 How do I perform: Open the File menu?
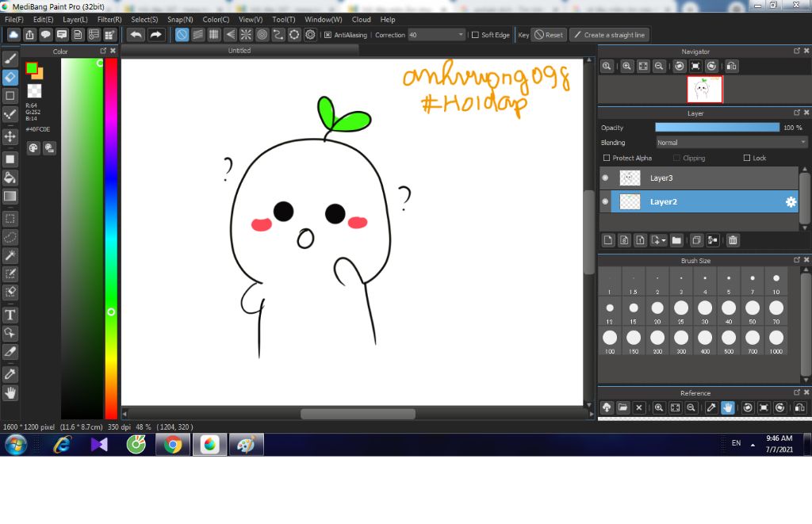tap(14, 20)
